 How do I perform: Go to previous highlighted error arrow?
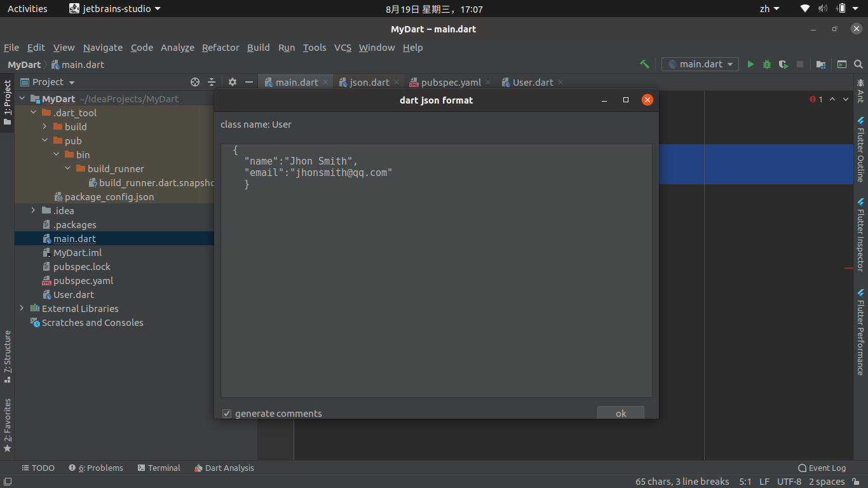(x=832, y=99)
